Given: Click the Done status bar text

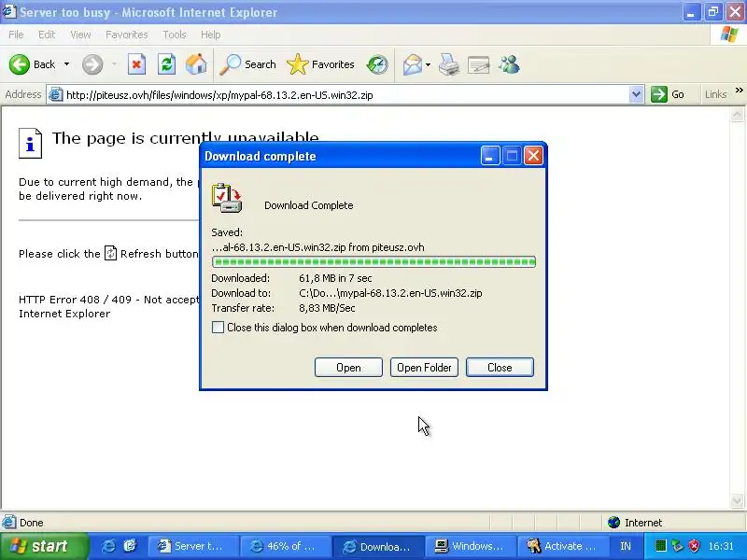Looking at the screenshot, I should pos(32,523).
